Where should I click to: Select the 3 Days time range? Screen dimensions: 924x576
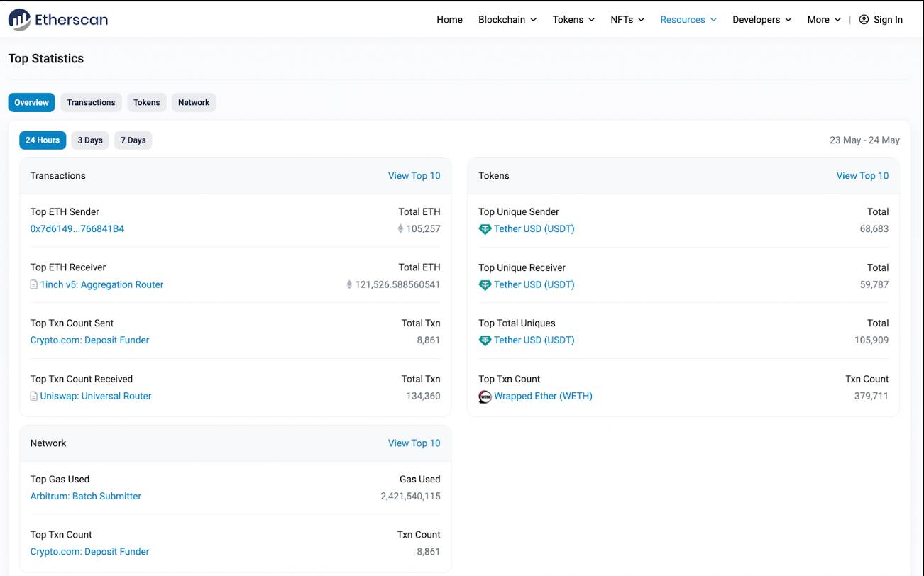pos(90,140)
